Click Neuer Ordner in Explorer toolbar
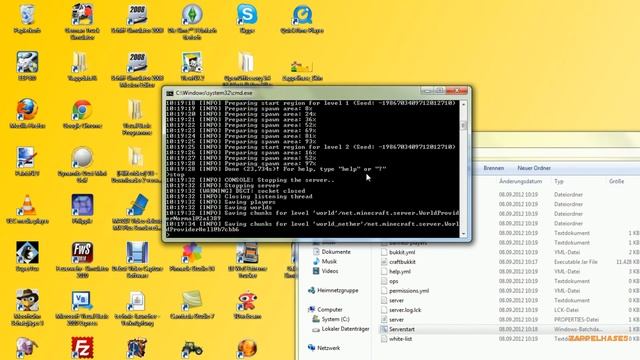 pos(534,168)
